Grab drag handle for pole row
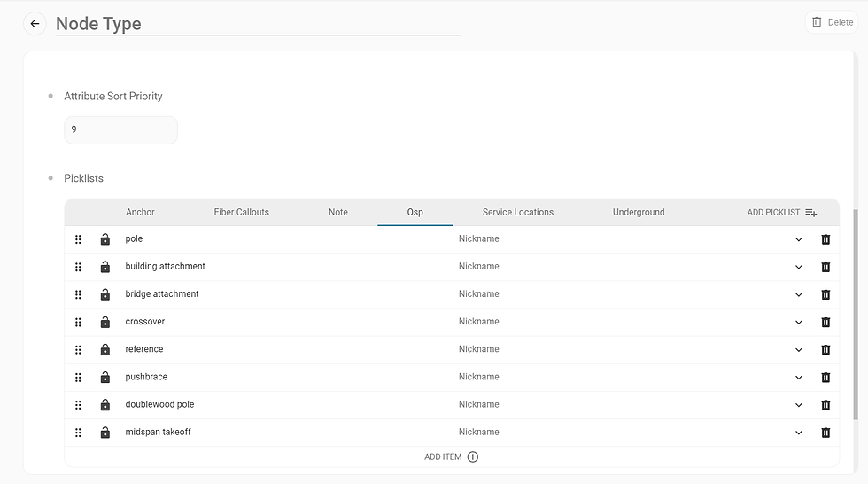Screen dimensions: 868x484 [78, 239]
